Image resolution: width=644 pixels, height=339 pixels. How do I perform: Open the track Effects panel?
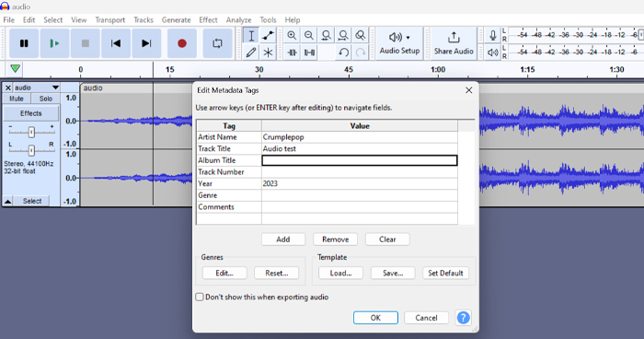point(31,113)
